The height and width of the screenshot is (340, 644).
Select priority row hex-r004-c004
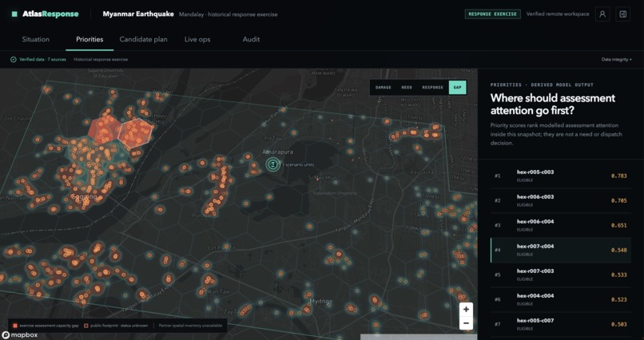tap(561, 299)
